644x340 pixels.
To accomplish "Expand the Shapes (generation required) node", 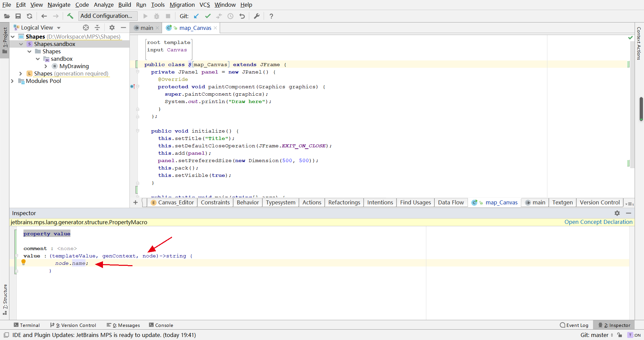I will pos(21,74).
